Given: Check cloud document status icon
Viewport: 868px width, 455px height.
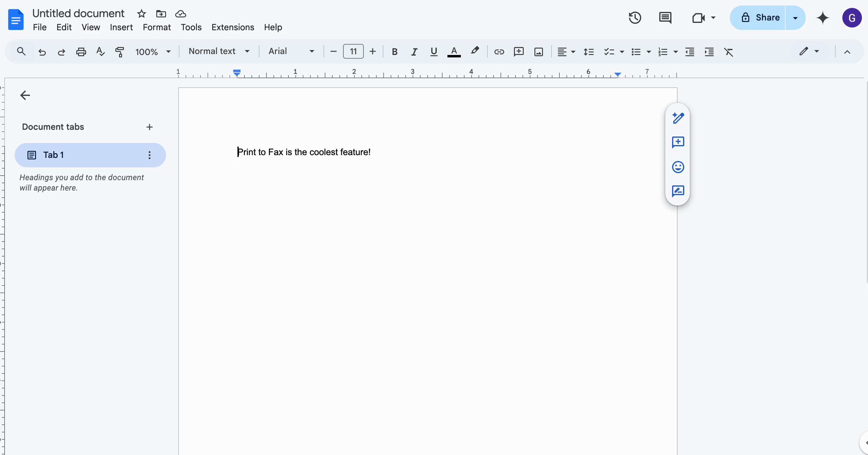Looking at the screenshot, I should click(181, 14).
